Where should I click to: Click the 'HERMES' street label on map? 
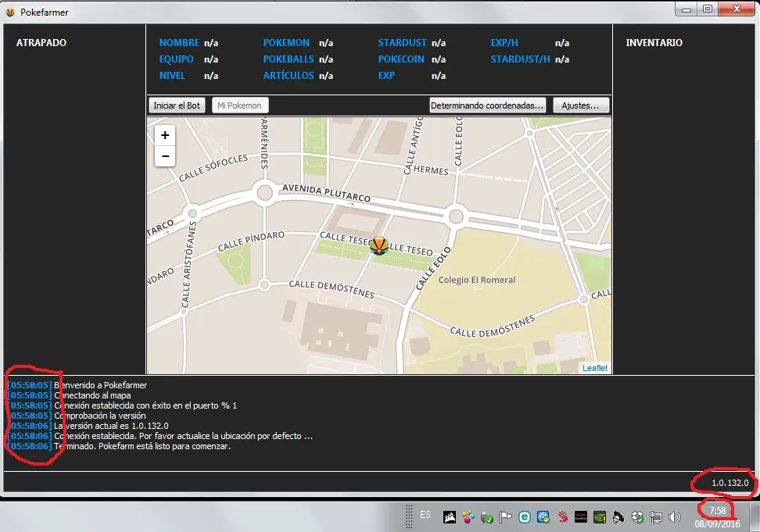coord(431,170)
